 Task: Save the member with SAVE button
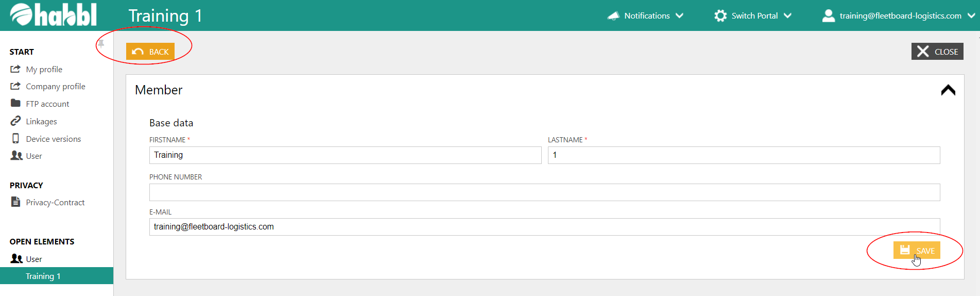917,251
